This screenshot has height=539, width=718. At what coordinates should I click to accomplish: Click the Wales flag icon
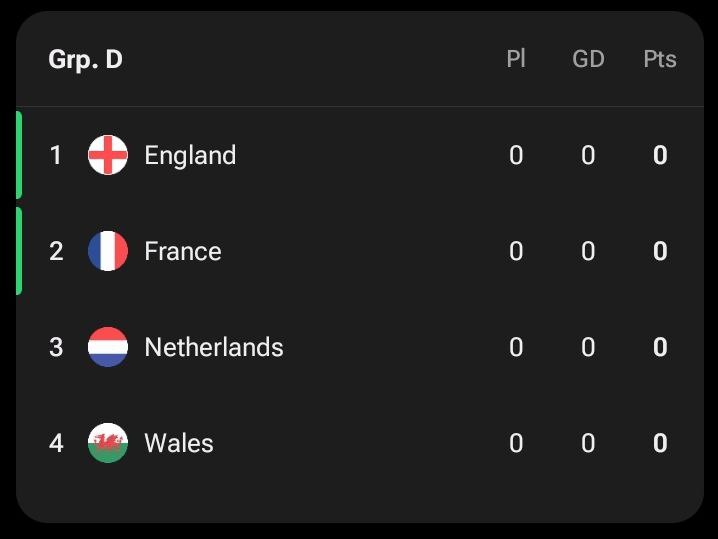(108, 443)
